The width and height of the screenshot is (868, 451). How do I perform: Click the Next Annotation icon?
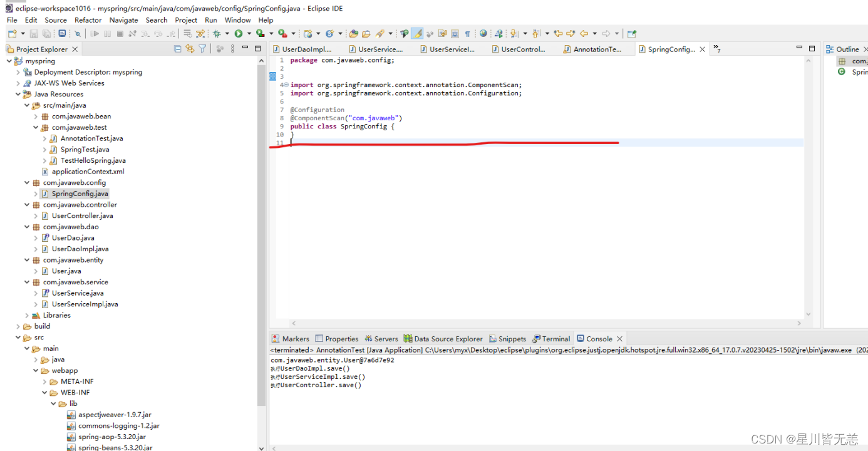coord(514,33)
